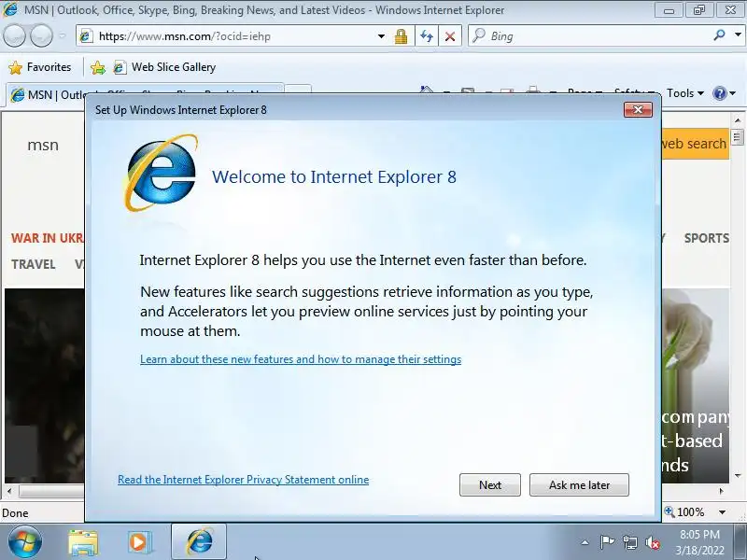Click the taskbar clock and date

699,542
